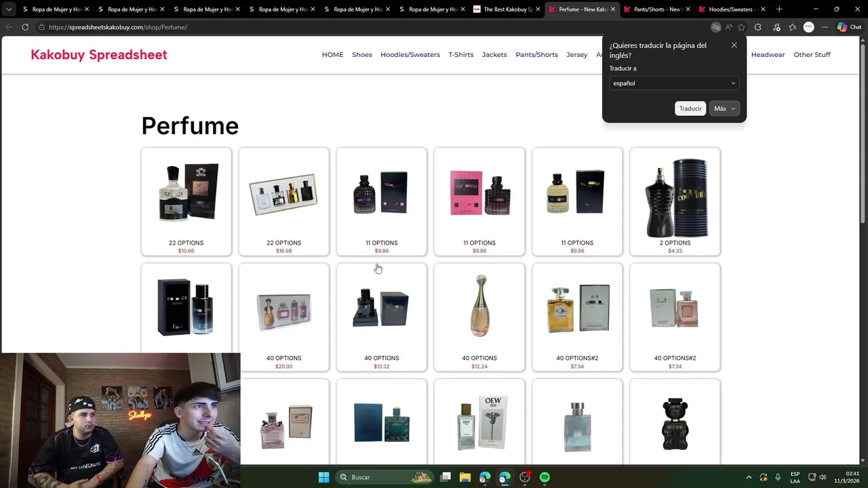Open Pants/Shorts in site navigation
This screenshot has height=488, width=868.
tap(536, 55)
